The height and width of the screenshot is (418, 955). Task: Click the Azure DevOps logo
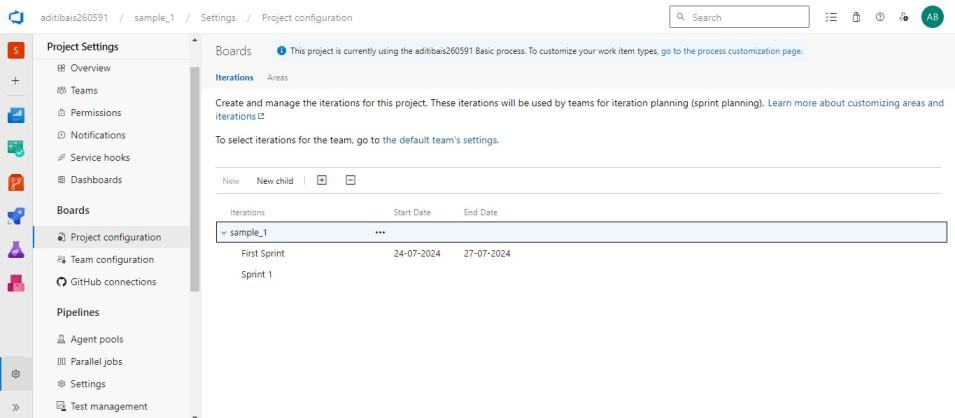pos(15,17)
